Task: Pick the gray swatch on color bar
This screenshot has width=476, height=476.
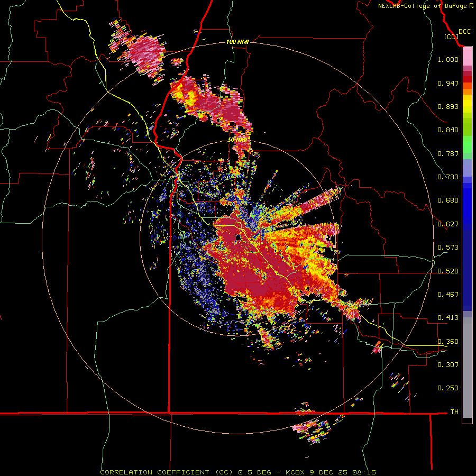Action: [467, 368]
